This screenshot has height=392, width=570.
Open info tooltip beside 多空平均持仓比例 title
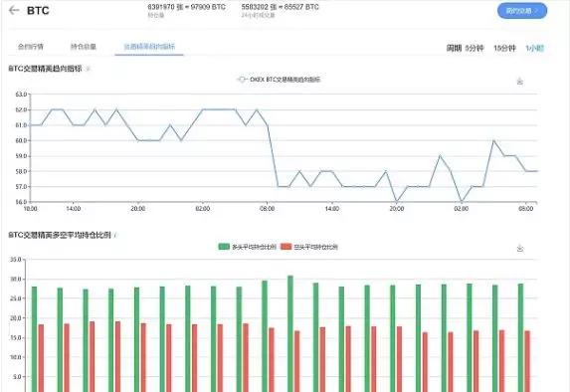(x=115, y=235)
